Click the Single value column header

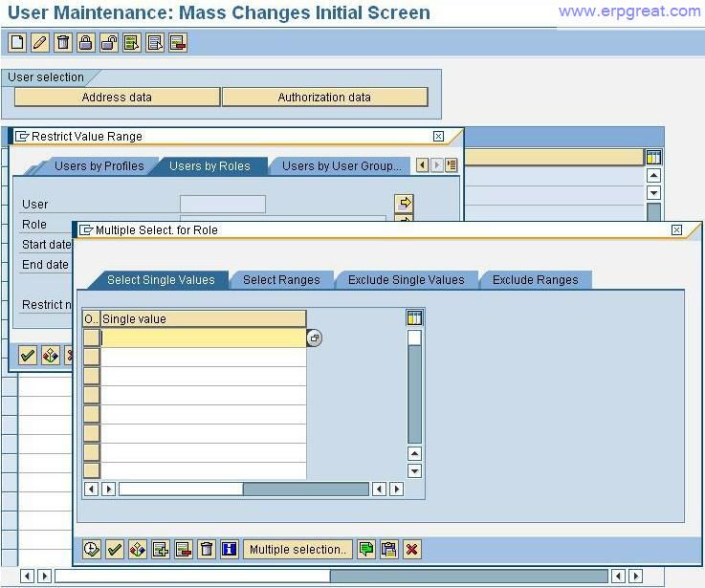click(203, 319)
